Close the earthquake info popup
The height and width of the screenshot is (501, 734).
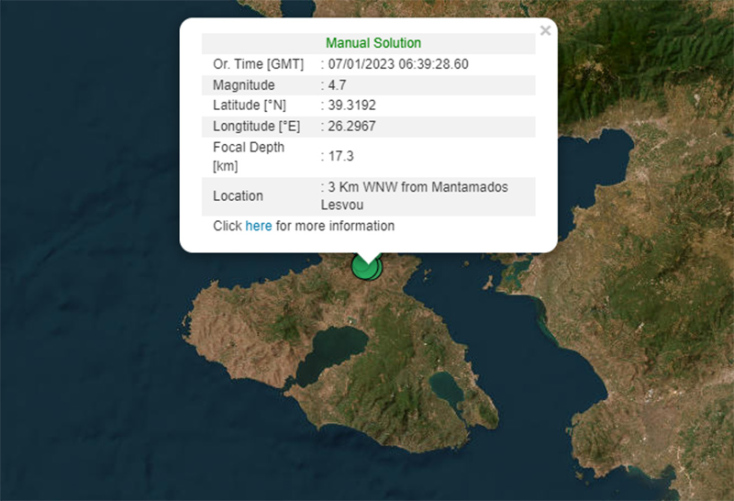(x=545, y=31)
